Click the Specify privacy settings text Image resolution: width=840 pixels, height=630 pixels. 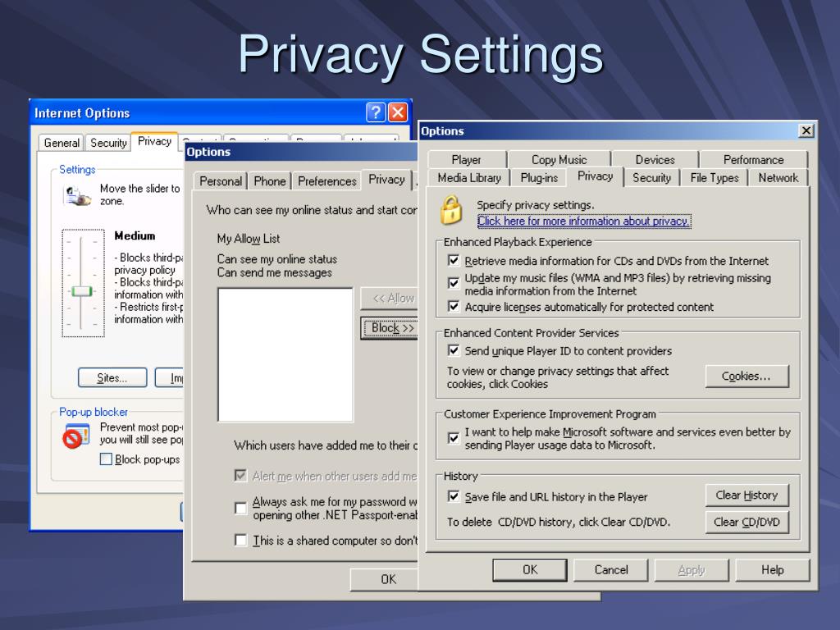pos(535,205)
